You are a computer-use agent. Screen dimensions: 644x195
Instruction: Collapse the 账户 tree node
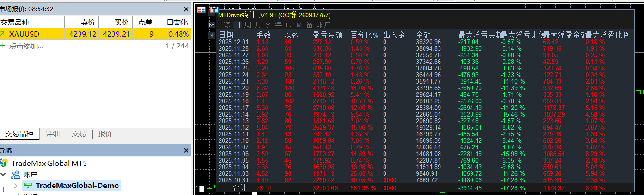pos(3,174)
